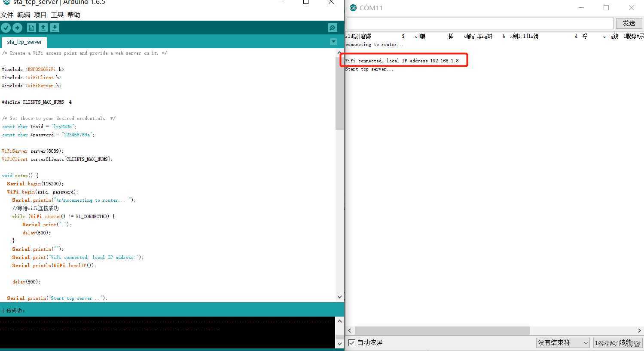644x351 pixels.
Task: Click the while WiFi.status() != WL_CONNECTED line
Action: [x=64, y=216]
